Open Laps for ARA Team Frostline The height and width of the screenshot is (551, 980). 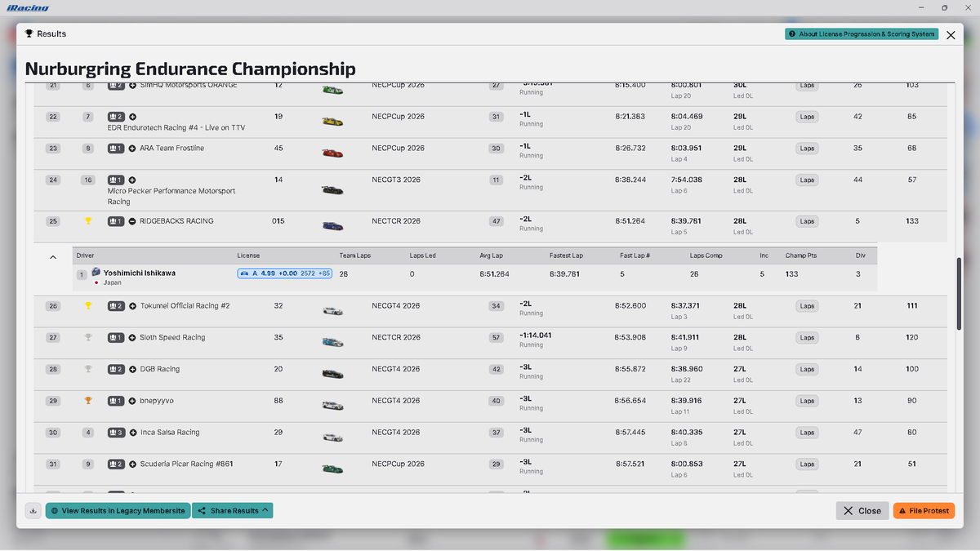807,149
